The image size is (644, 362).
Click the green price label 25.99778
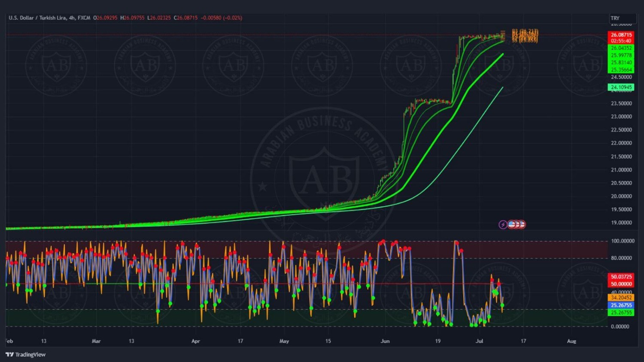[x=621, y=55]
